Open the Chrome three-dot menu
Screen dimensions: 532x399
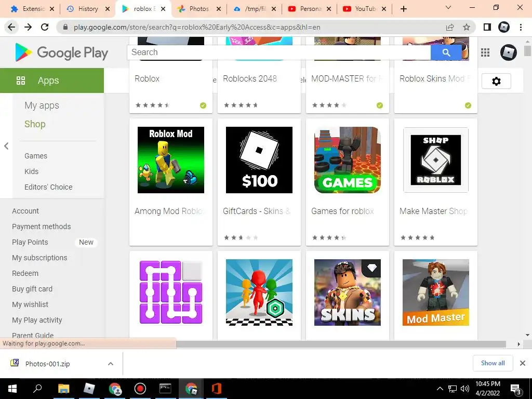[521, 27]
